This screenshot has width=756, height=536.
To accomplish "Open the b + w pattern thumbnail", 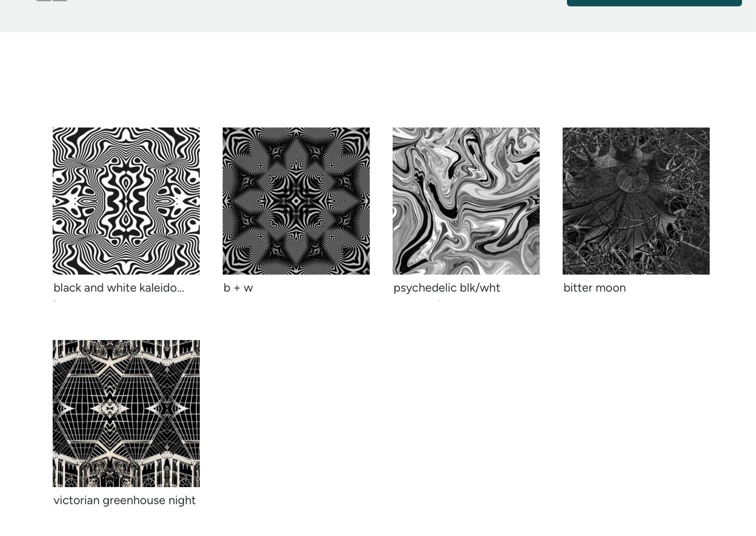I will pos(296,201).
